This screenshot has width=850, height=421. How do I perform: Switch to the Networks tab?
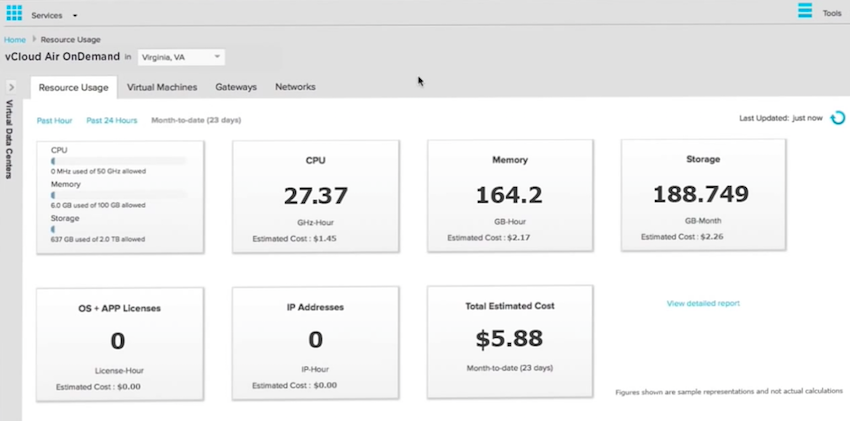(x=295, y=87)
